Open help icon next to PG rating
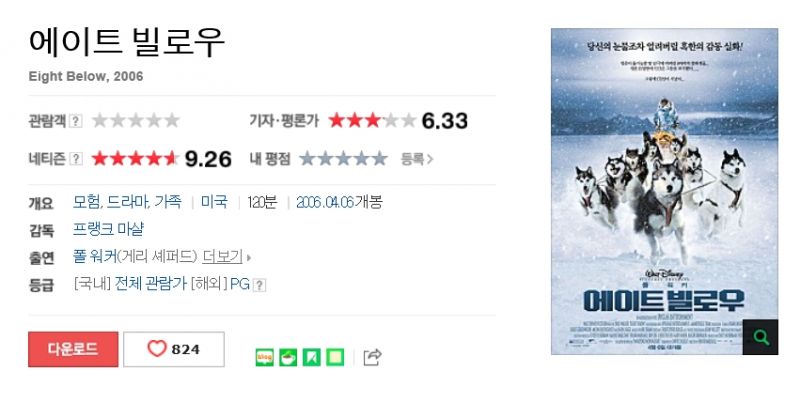Viewport: 800px width, 418px height. 260,285
